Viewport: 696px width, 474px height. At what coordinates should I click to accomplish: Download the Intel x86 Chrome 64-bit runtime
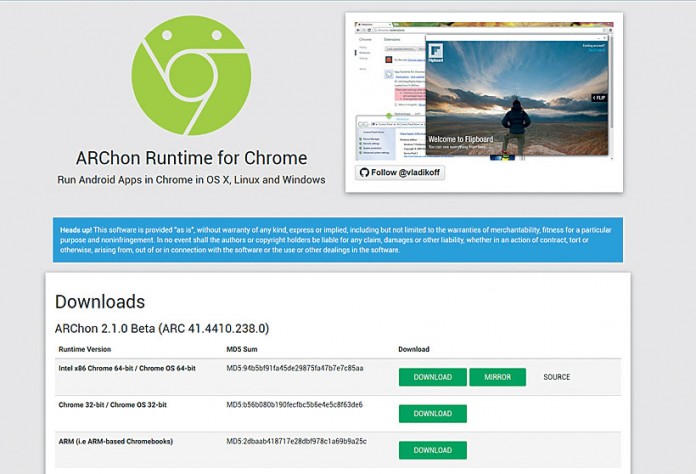(x=432, y=377)
